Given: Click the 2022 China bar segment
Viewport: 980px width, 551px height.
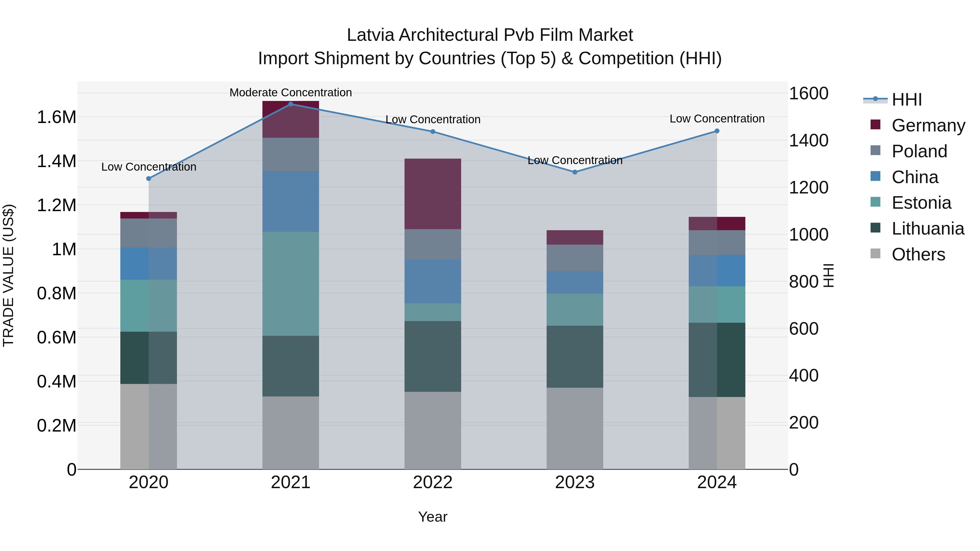Looking at the screenshot, I should (433, 281).
